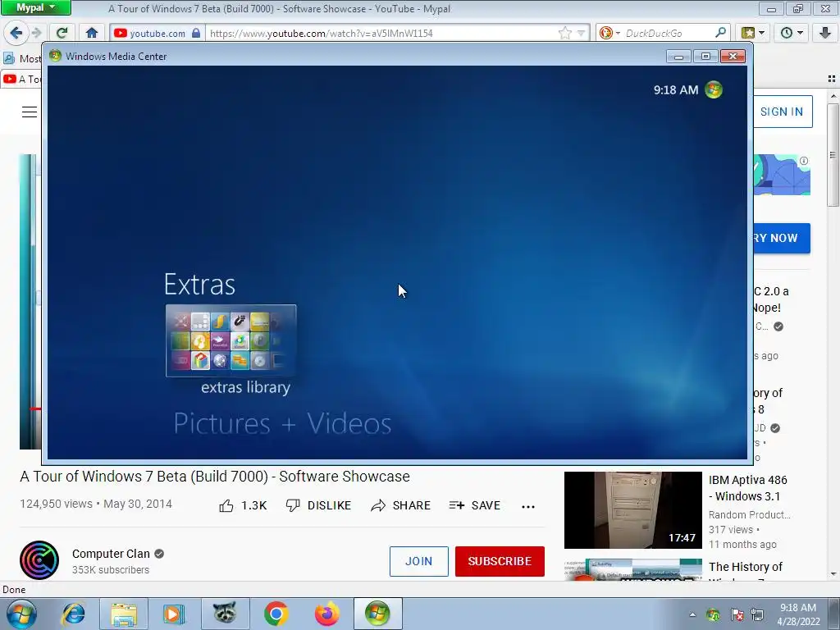Open the Computer Clan channel avatar
The width and height of the screenshot is (840, 630).
(39, 560)
